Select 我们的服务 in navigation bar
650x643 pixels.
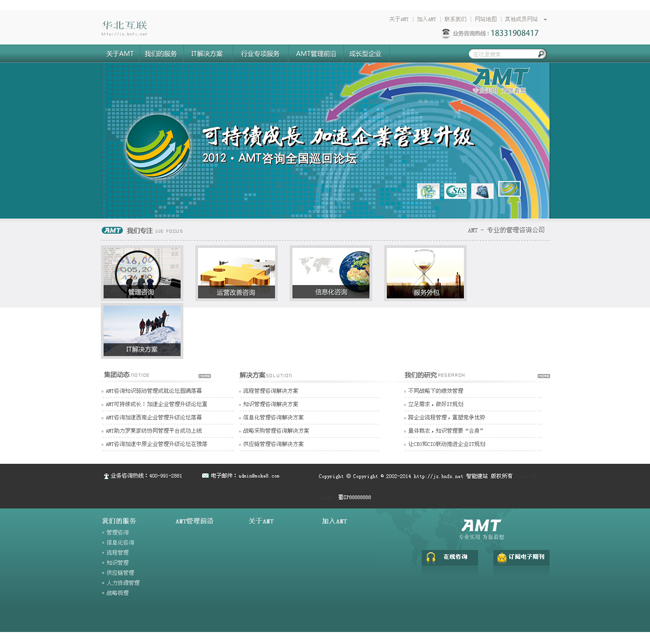160,54
